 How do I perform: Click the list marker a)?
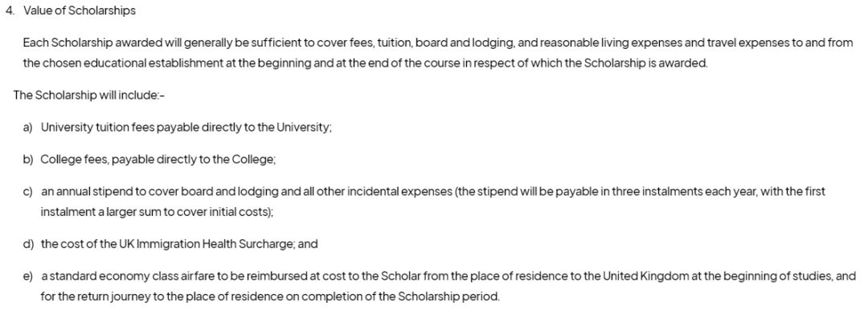(27, 128)
